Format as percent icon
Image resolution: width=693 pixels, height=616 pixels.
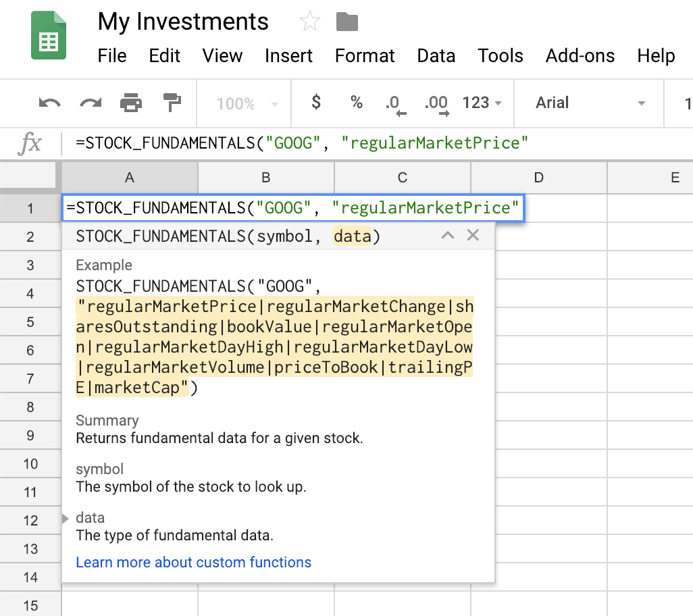(357, 103)
